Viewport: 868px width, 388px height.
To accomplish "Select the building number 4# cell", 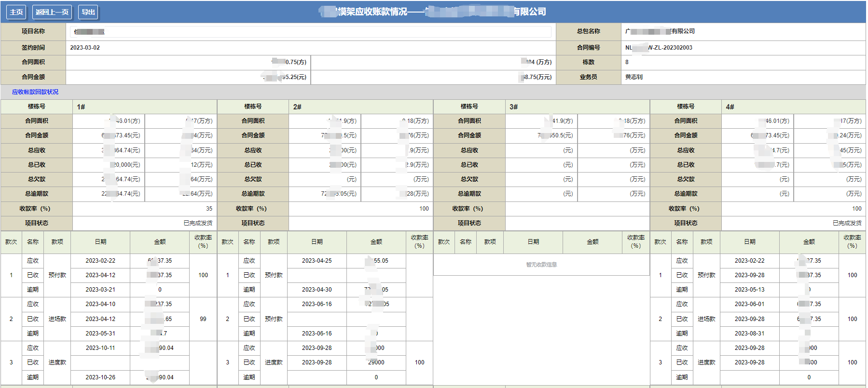I will coord(730,107).
